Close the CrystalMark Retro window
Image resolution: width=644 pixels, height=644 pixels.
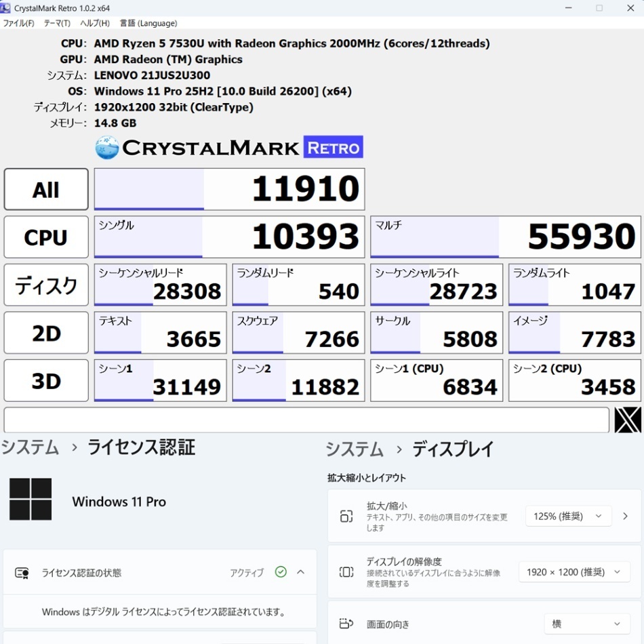(630, 8)
